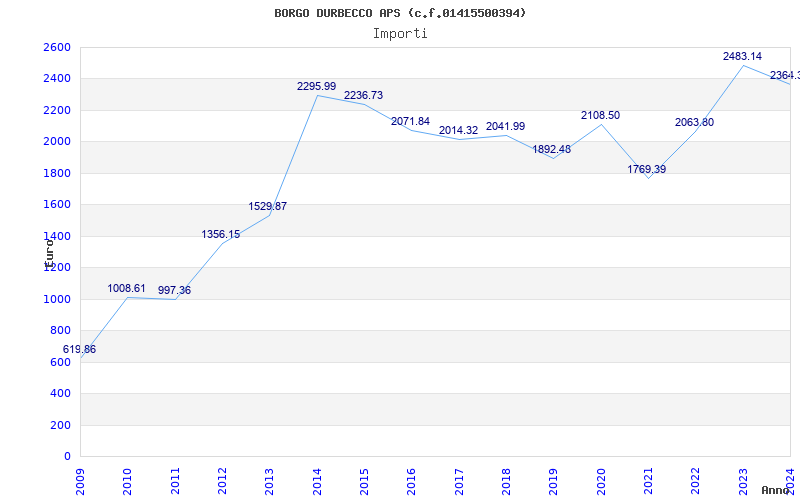Select the 2483.14 data label
This screenshot has height=500, width=800.
[x=742, y=56]
